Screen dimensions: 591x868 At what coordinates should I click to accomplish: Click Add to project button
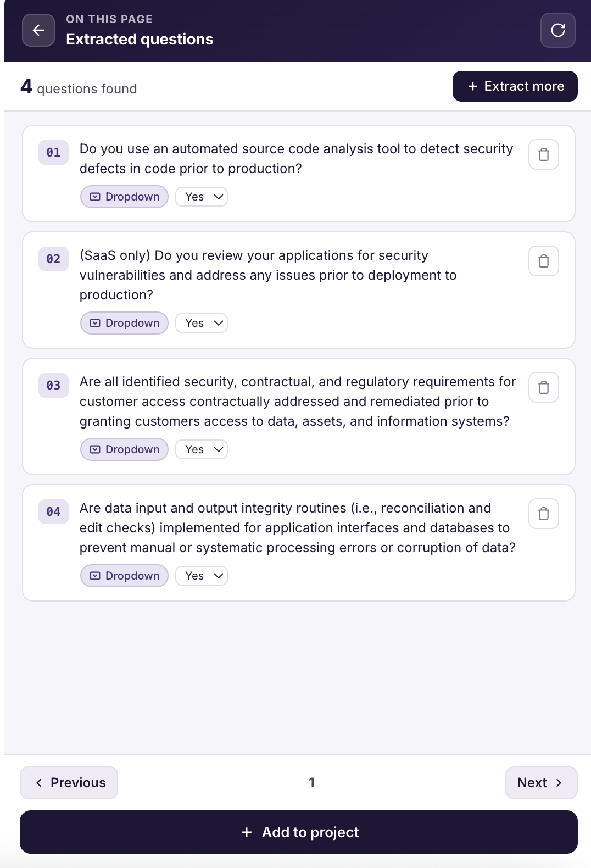(299, 832)
